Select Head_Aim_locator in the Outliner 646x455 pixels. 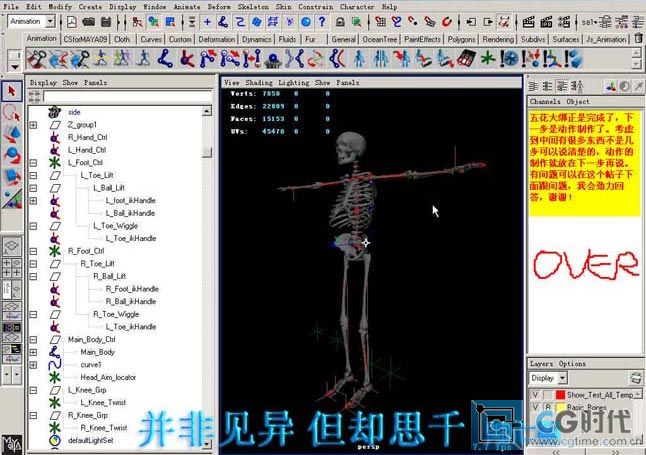108,378
